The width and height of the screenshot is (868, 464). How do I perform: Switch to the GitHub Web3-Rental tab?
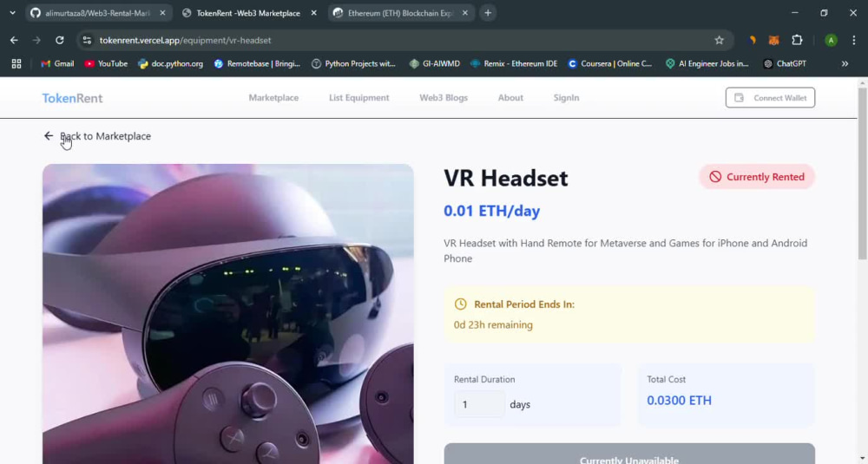[98, 13]
